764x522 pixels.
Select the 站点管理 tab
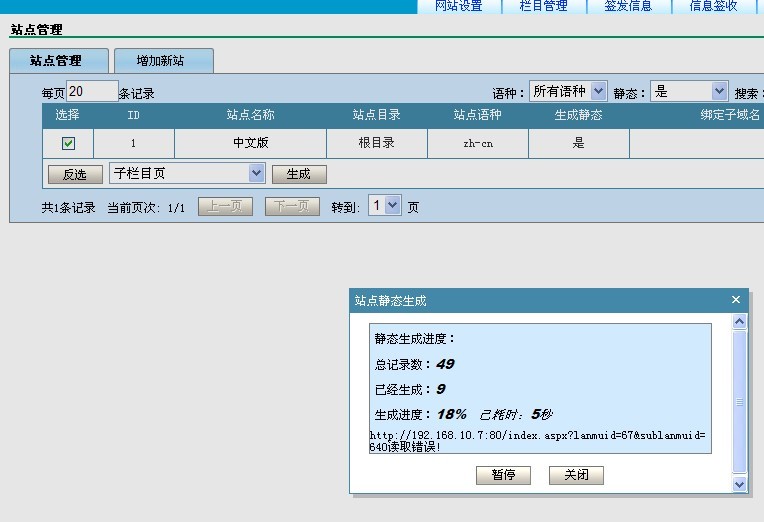[55, 61]
